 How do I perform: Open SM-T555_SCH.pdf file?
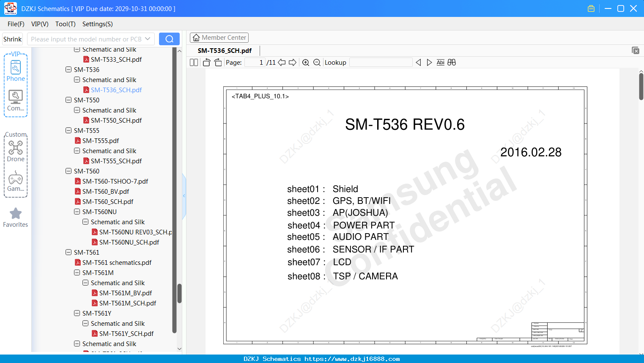[112, 161]
